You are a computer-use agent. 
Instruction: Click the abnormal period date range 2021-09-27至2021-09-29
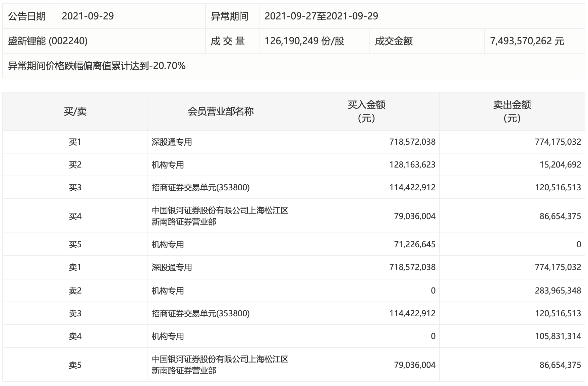(x=321, y=16)
